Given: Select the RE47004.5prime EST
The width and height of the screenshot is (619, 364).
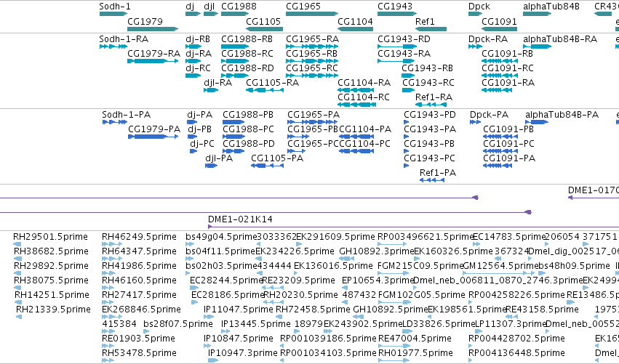Looking at the screenshot, I should [x=394, y=346].
